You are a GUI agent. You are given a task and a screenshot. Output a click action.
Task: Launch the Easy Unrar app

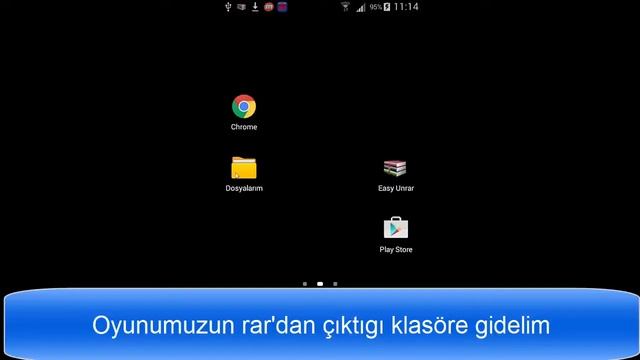[395, 168]
